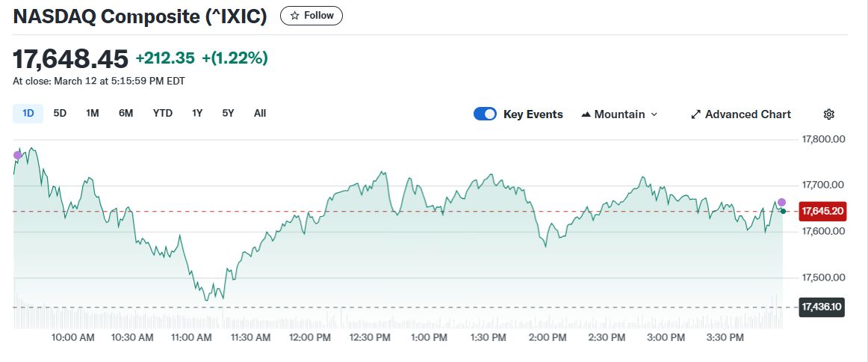Click the 3:00 PM x-axis label
The height and width of the screenshot is (362, 868).
click(666, 337)
